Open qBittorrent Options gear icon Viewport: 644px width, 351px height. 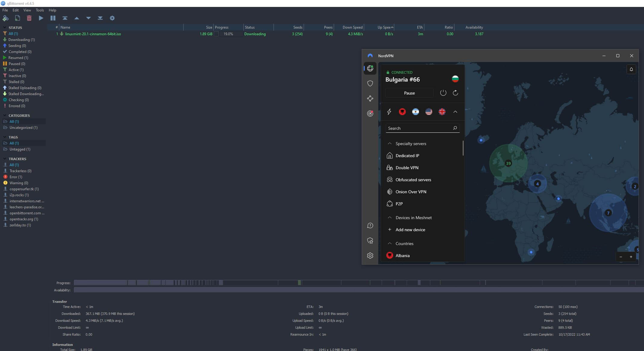[x=112, y=18]
